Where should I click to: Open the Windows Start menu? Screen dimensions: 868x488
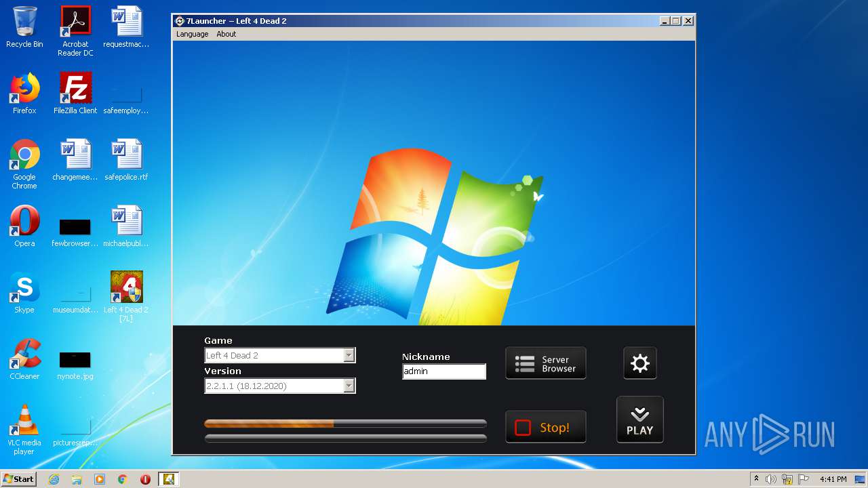point(18,479)
